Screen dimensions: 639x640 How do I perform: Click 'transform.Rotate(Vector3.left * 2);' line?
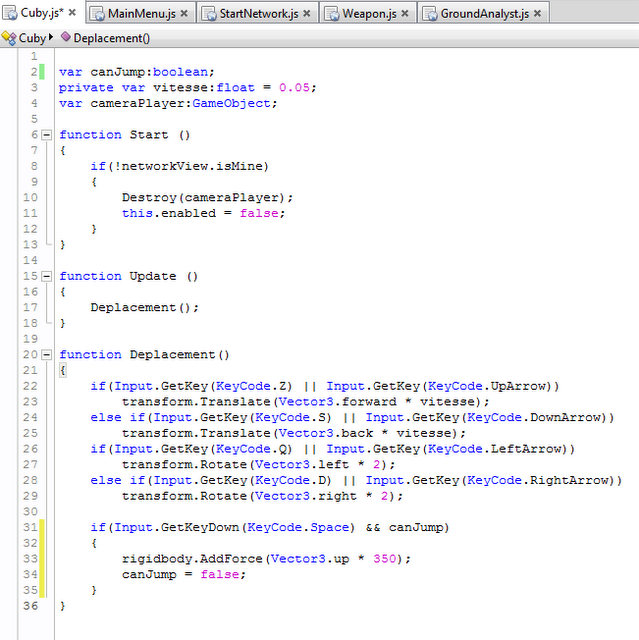click(x=258, y=464)
